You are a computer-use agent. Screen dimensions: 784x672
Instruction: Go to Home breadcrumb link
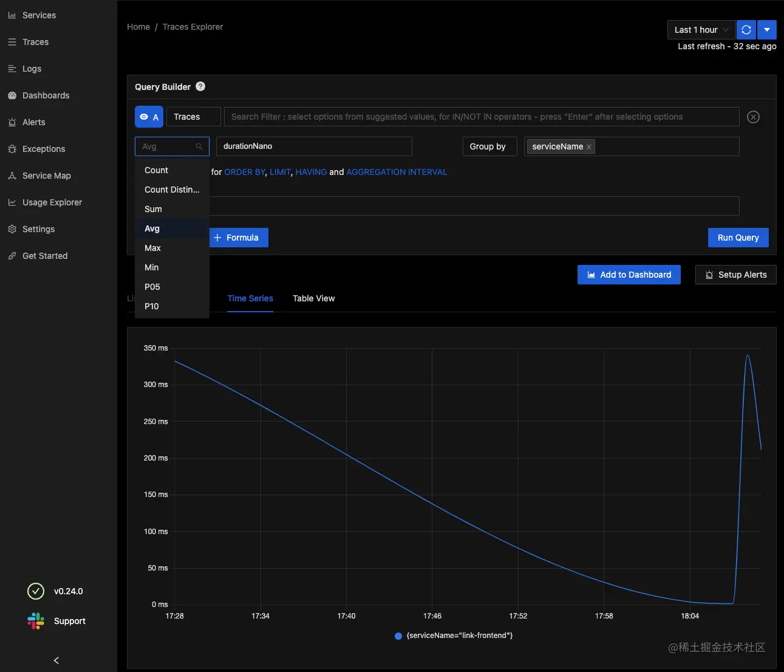(x=138, y=27)
